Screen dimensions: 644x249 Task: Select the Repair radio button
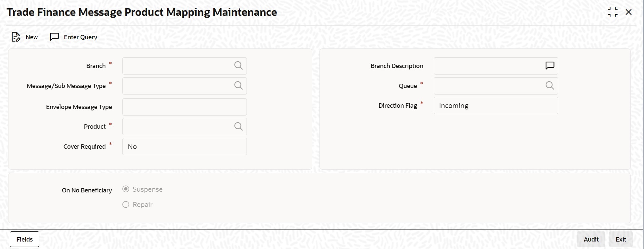click(125, 205)
